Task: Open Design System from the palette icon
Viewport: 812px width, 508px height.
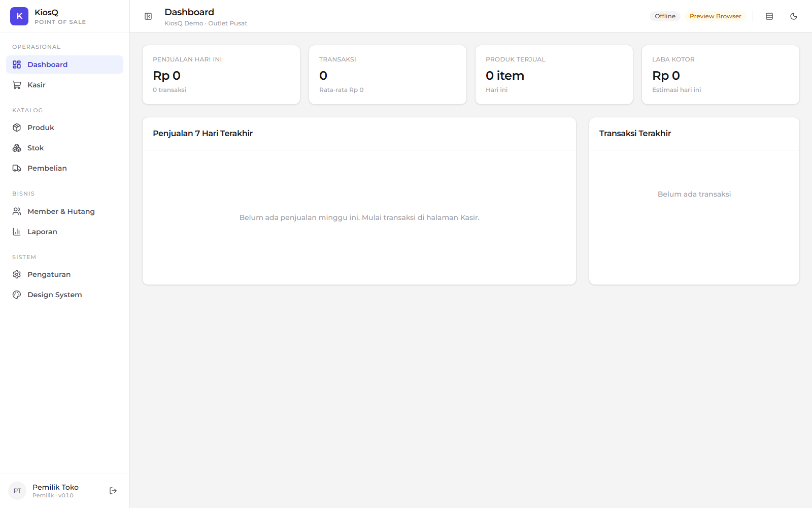Action: click(x=17, y=295)
